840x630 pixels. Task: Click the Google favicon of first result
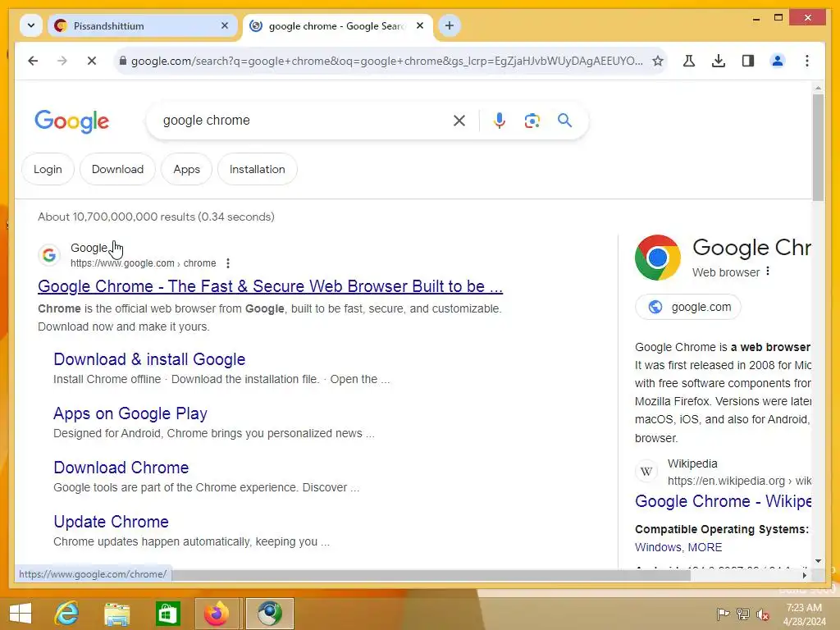49,255
